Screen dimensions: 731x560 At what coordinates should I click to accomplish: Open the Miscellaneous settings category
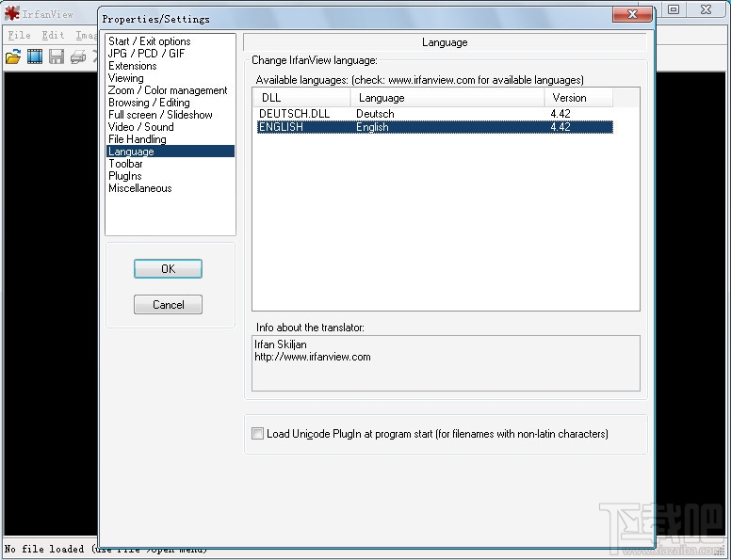click(x=139, y=188)
